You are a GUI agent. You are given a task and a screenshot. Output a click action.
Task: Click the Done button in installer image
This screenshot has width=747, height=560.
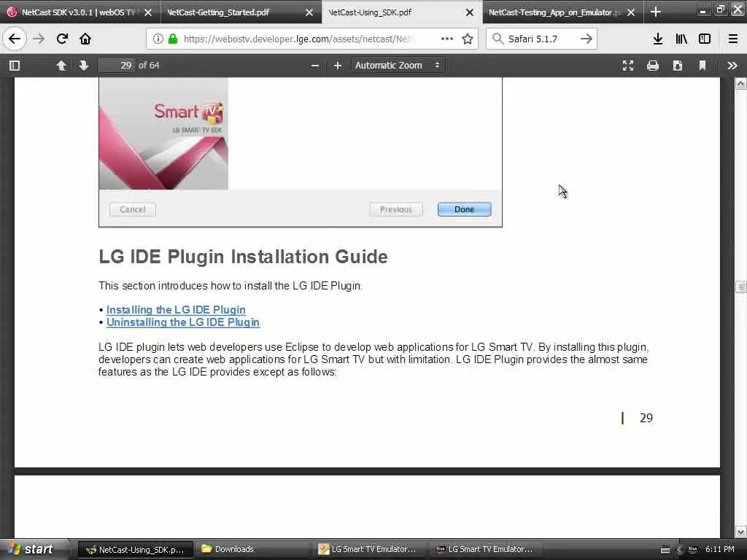pyautogui.click(x=464, y=209)
